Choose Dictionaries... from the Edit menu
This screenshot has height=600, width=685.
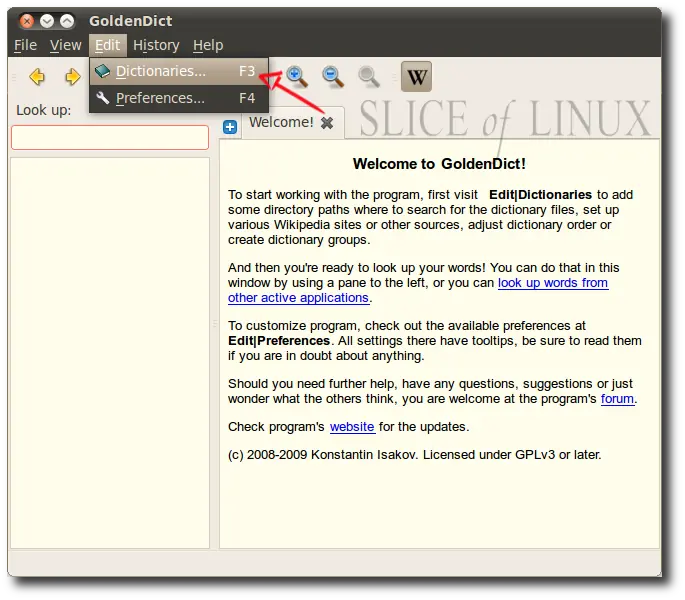point(179,71)
